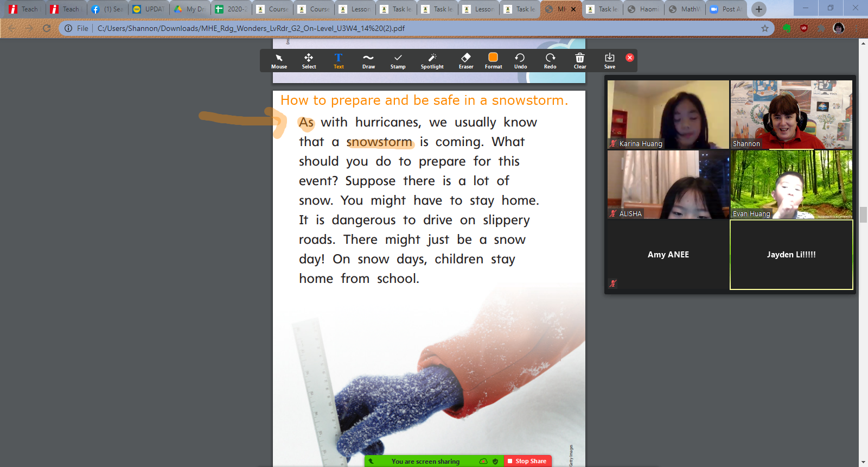Click the address bar URL
The width and height of the screenshot is (868, 467).
(x=251, y=28)
